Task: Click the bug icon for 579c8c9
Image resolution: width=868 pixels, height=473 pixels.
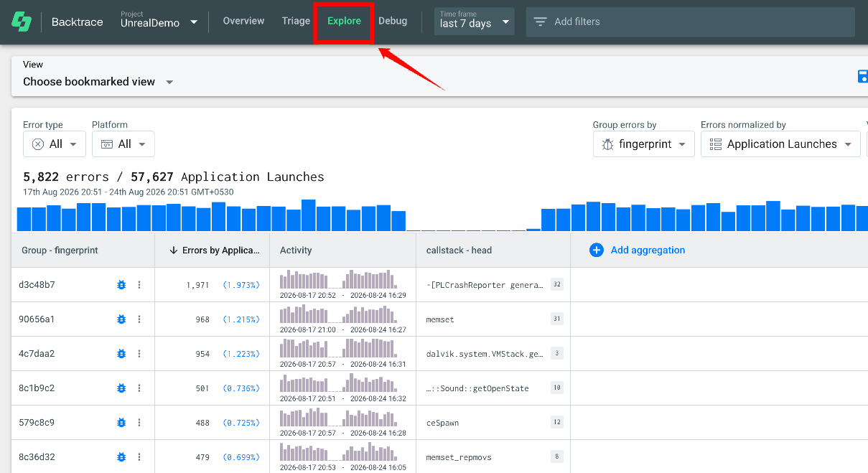Action: [121, 423]
